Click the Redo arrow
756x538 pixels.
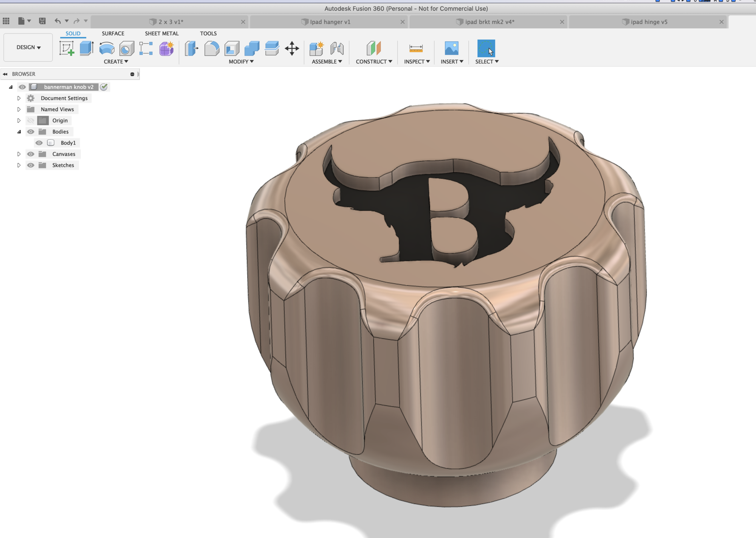click(77, 21)
